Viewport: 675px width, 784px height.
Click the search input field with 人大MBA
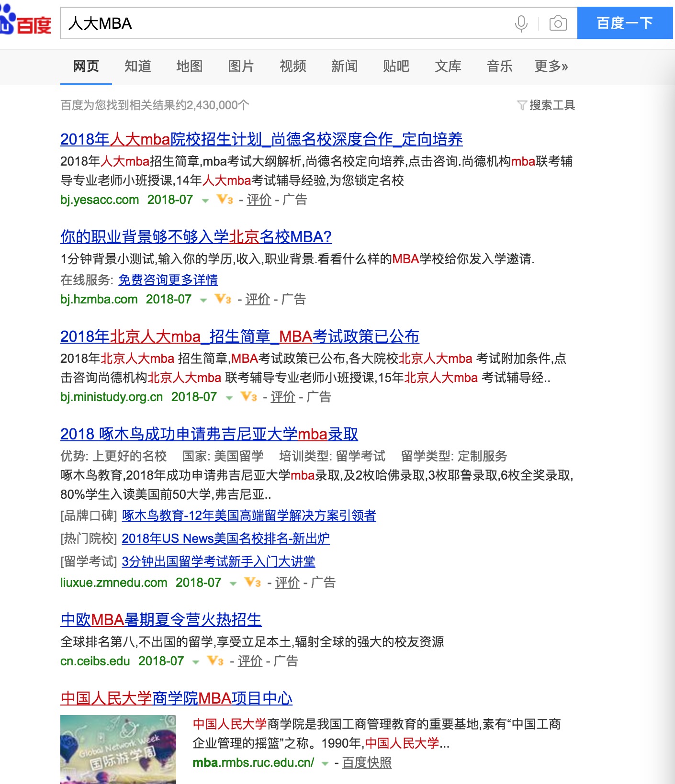(287, 23)
